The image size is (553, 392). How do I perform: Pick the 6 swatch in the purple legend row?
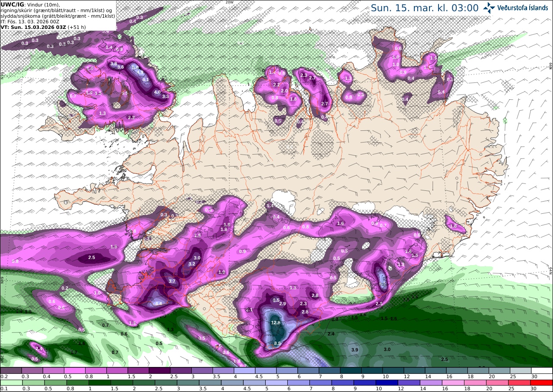[x=308, y=370]
